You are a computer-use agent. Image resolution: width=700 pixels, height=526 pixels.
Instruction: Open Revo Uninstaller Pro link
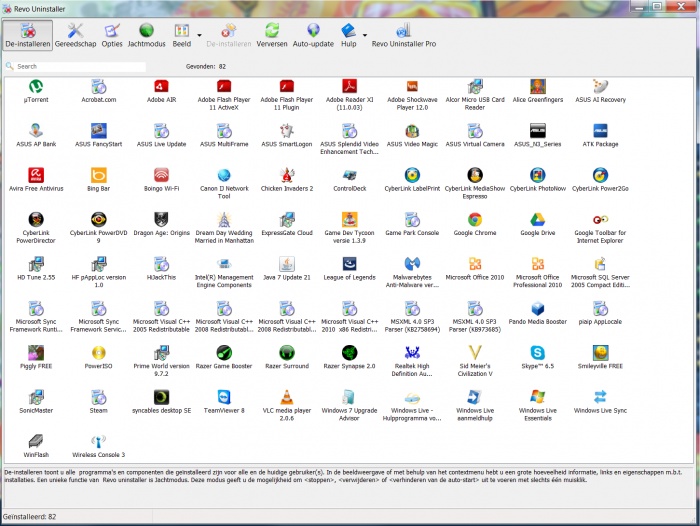pos(404,35)
